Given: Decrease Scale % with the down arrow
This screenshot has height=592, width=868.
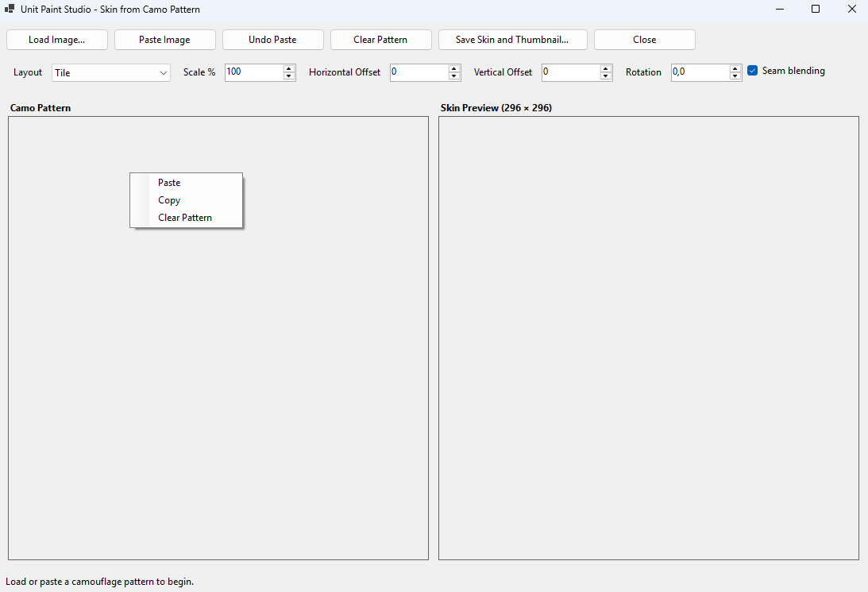Looking at the screenshot, I should 289,75.
